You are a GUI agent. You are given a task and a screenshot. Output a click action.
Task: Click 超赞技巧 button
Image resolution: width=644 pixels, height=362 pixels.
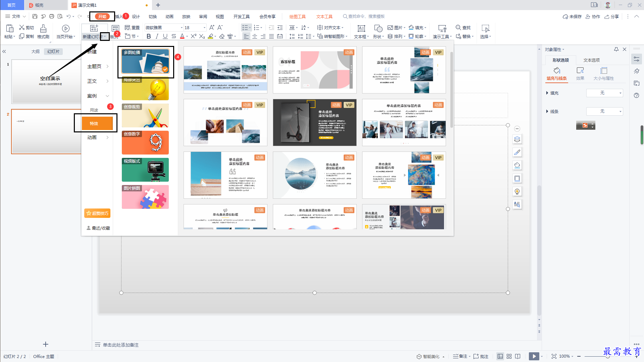[97, 213]
